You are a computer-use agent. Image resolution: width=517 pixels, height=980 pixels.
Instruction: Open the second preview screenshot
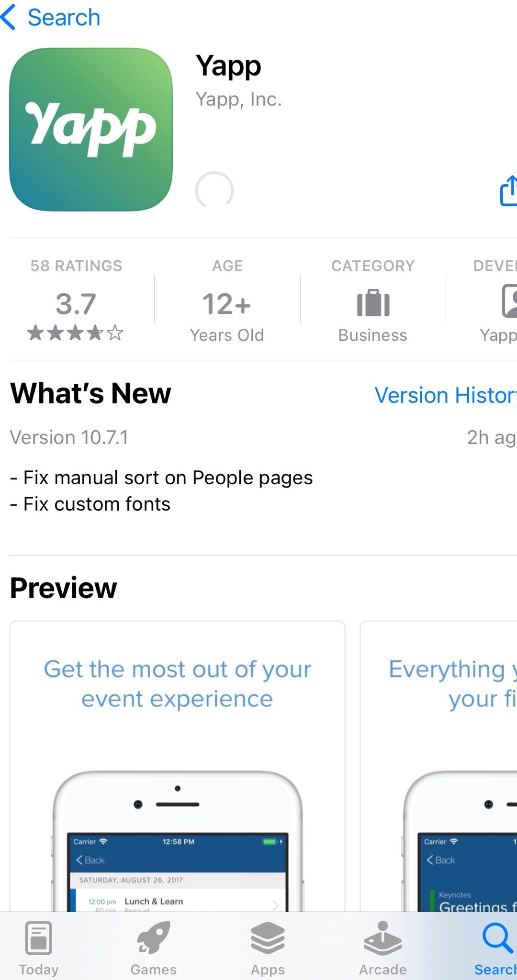pyautogui.click(x=438, y=767)
